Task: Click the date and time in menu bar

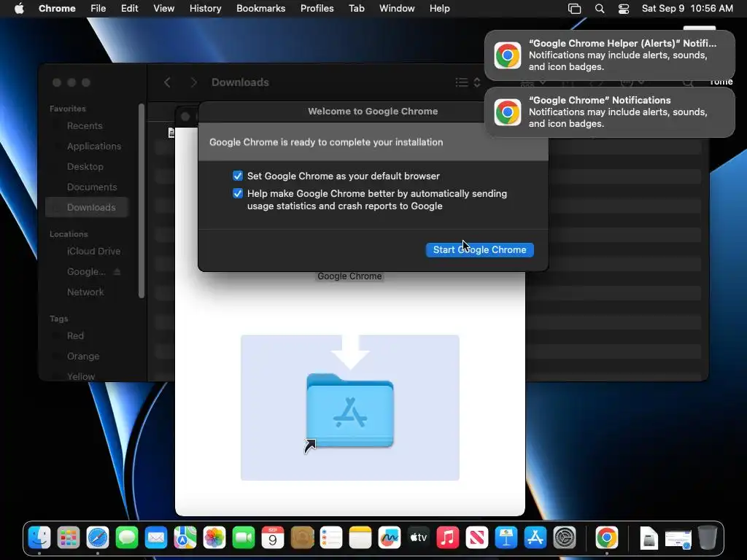Action: 687,9
